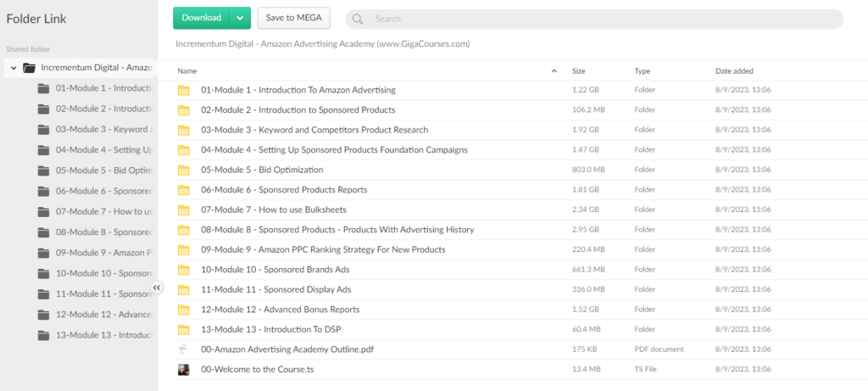The height and width of the screenshot is (391, 868).
Task: Click the video thumbnail of Welcome to the Course
Action: click(184, 370)
